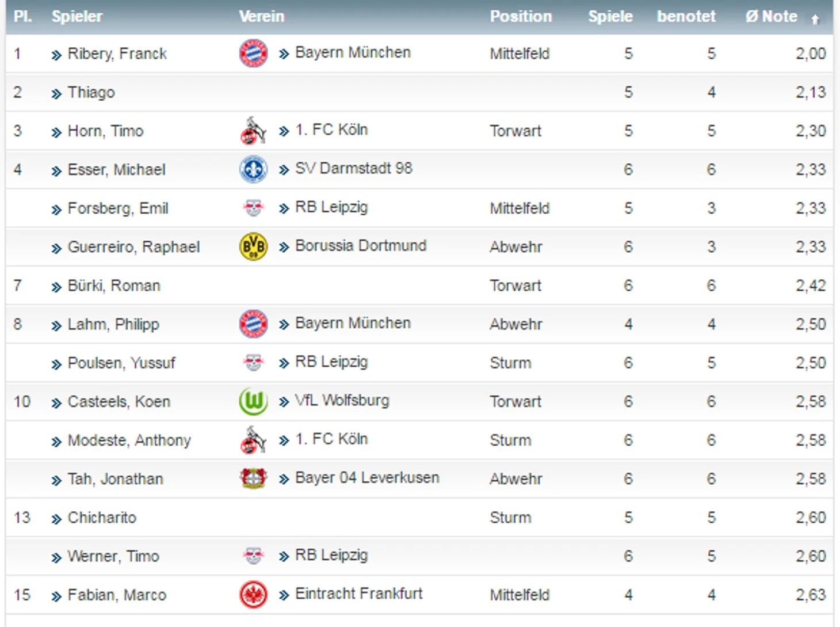Sort by the benotet column header
840x627 pixels.
point(686,17)
